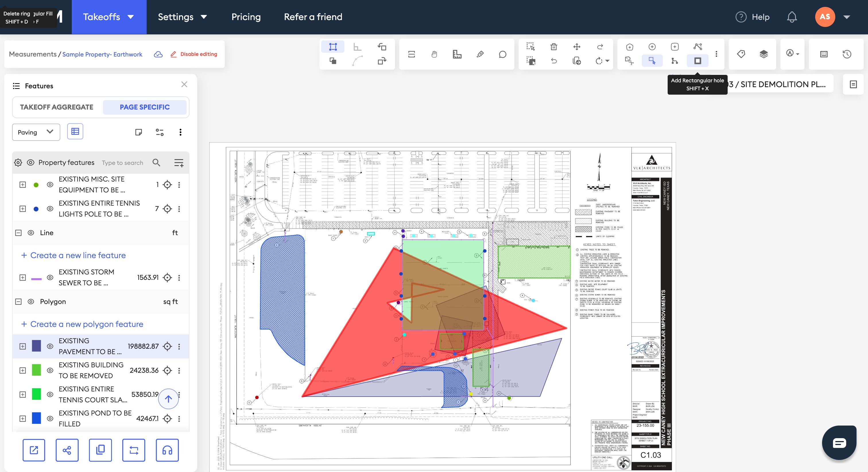Open the history clock icon

847,54
